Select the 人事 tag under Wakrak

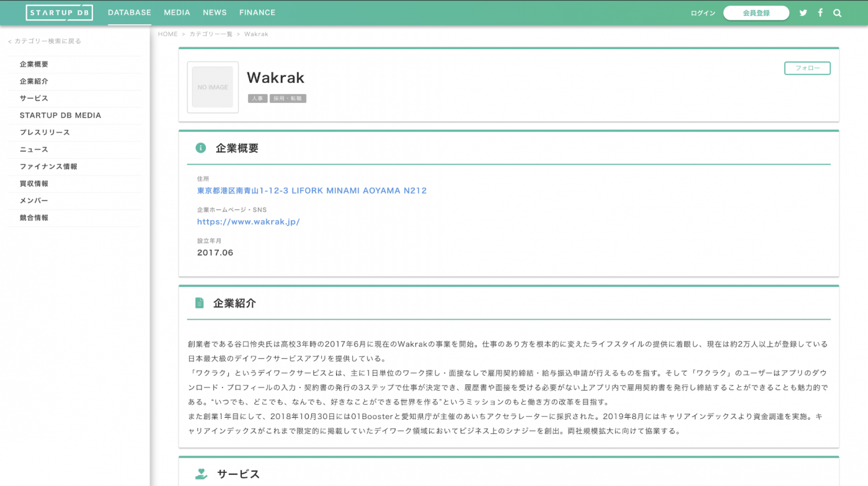click(x=258, y=98)
